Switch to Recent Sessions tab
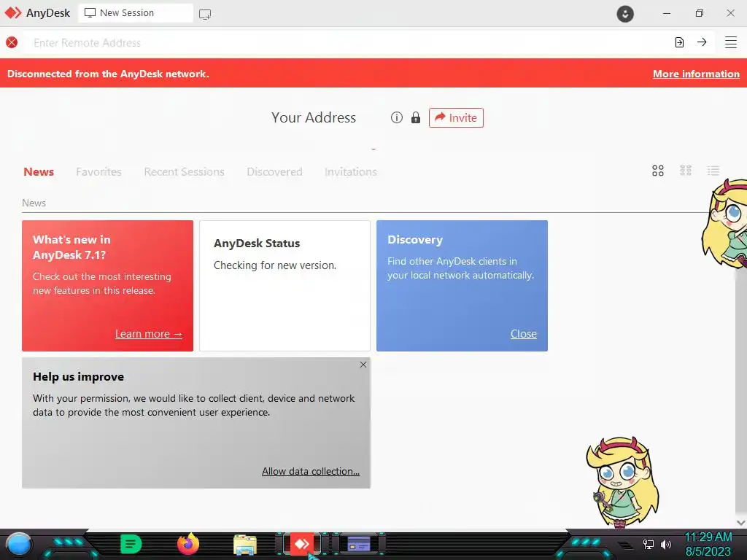 click(184, 172)
